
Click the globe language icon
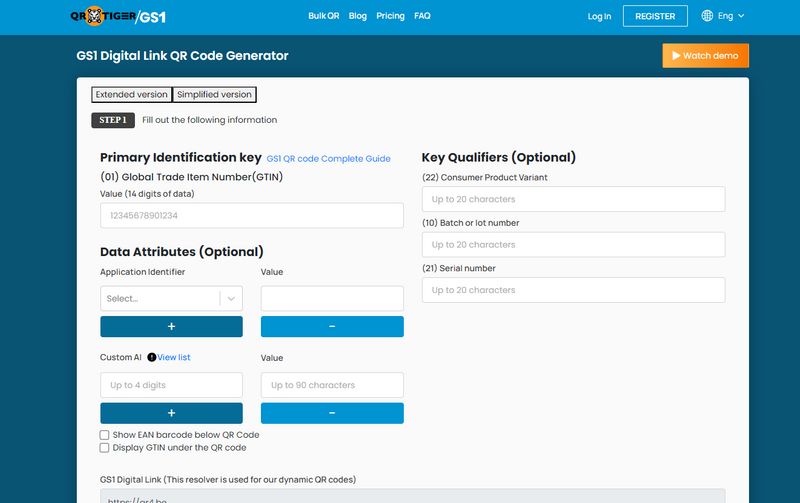(x=707, y=16)
